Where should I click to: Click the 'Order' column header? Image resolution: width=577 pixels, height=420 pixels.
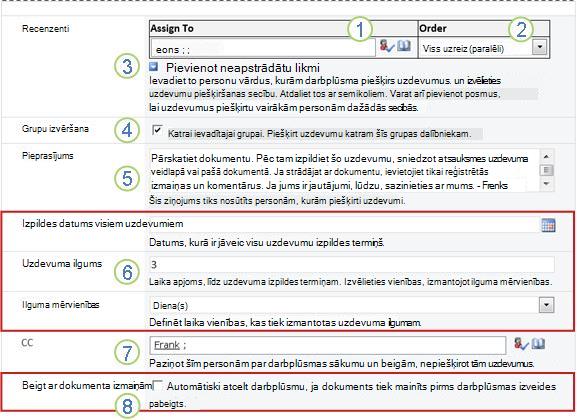click(433, 28)
